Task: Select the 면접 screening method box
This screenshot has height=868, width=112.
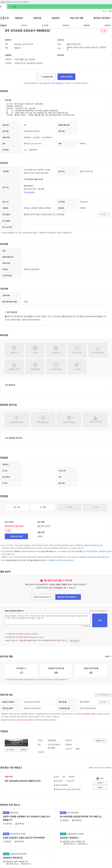Action: tap(43, 507)
